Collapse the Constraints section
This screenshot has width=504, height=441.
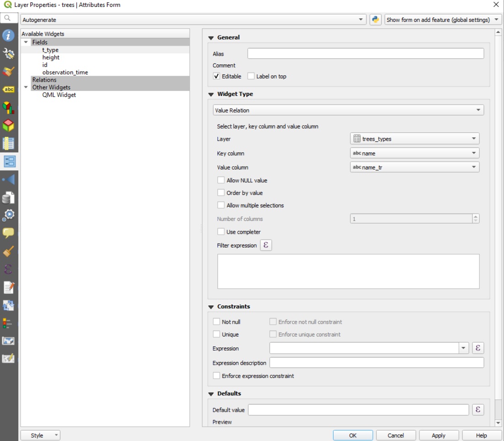click(x=211, y=307)
